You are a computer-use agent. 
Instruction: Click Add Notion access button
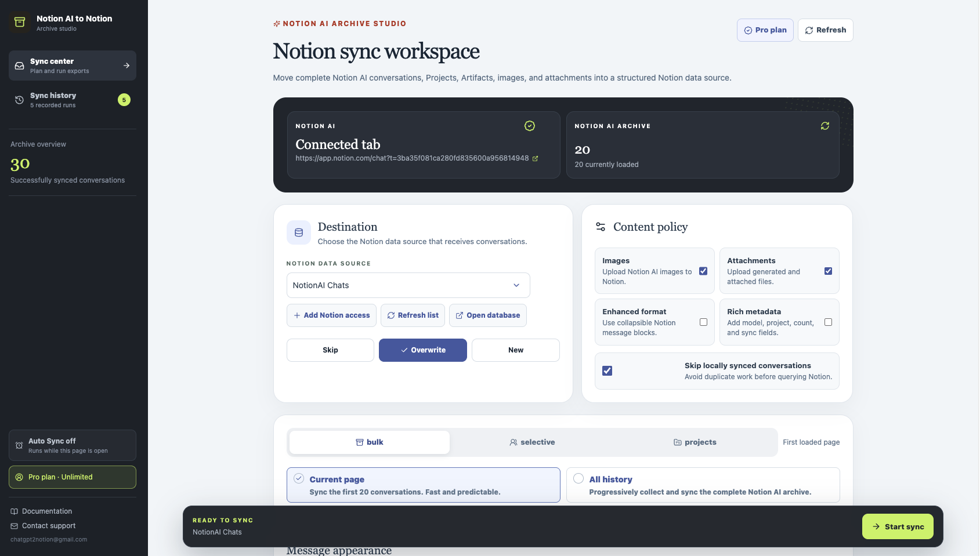coord(331,315)
